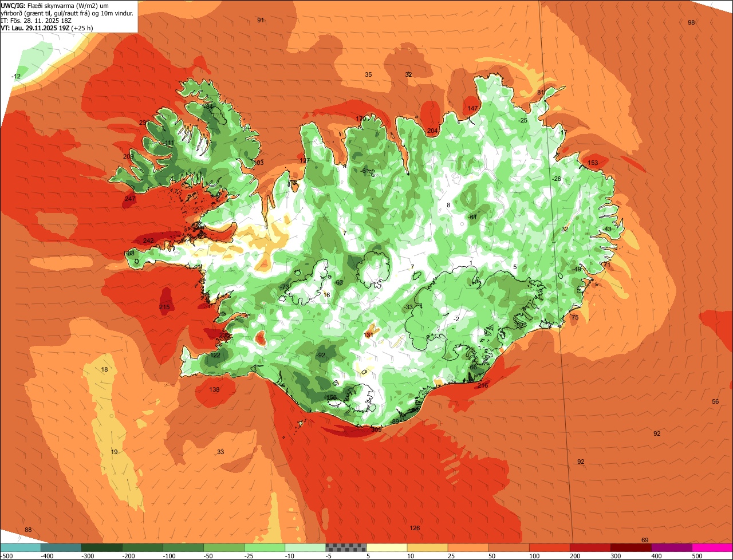Click the title line 'UWC/IG: Flæði skynvarma (W/m2) um'
Screen dimensions: 733x560
point(55,5)
